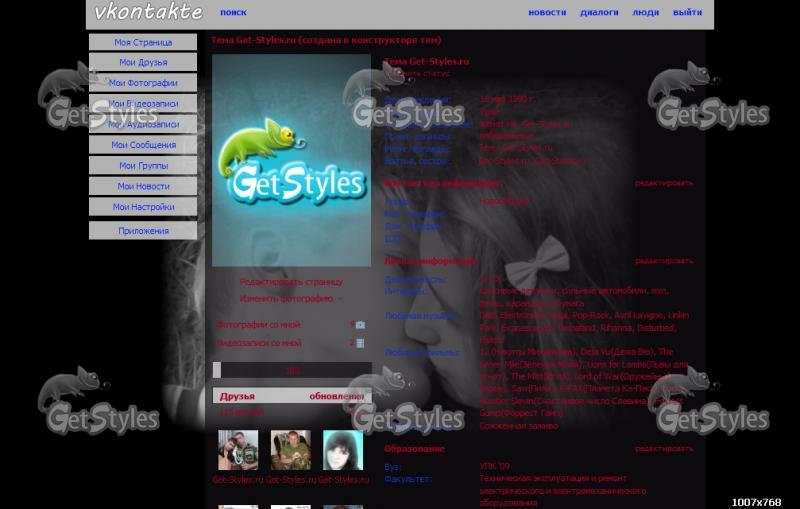The height and width of the screenshot is (509, 800).
Task: Open Моя Страница in the sidebar
Action: 143,42
